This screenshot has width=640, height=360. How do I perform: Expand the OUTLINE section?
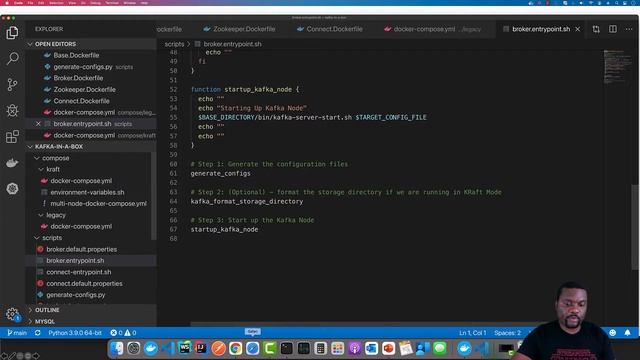[30, 310]
